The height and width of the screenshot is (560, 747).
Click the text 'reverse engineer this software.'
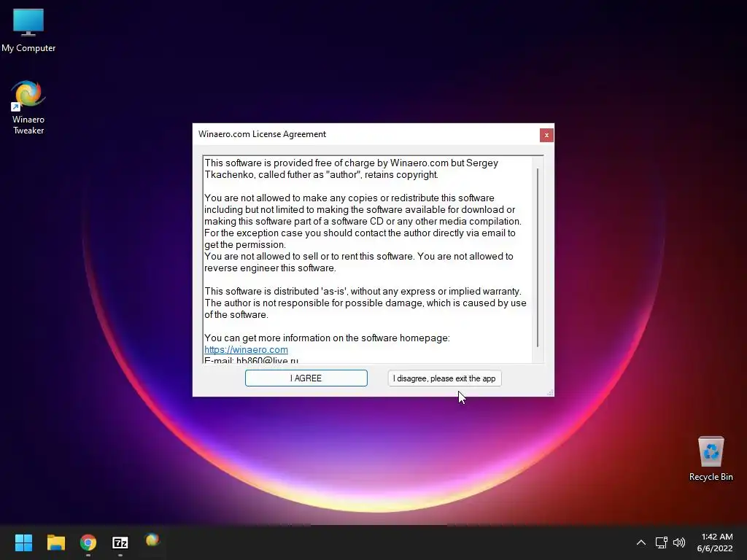[x=270, y=268]
